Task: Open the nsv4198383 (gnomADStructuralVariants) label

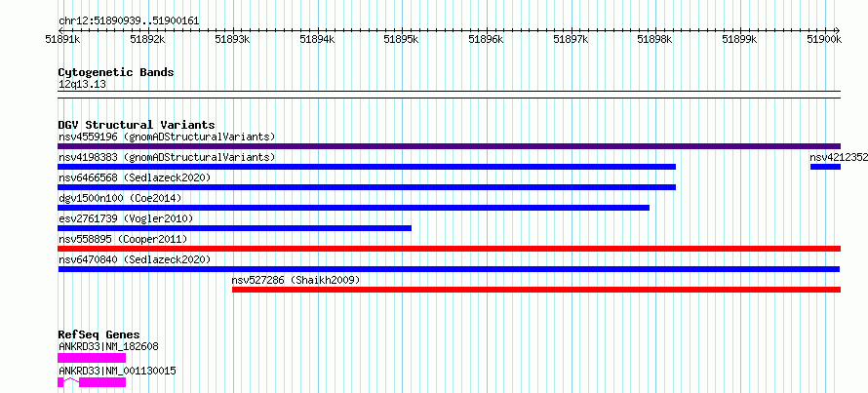Action: [x=167, y=157]
